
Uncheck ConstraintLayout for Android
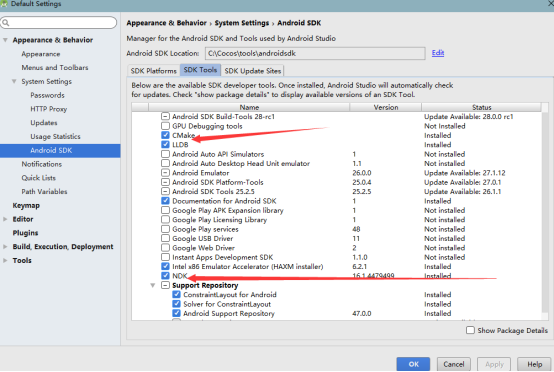(x=176, y=294)
